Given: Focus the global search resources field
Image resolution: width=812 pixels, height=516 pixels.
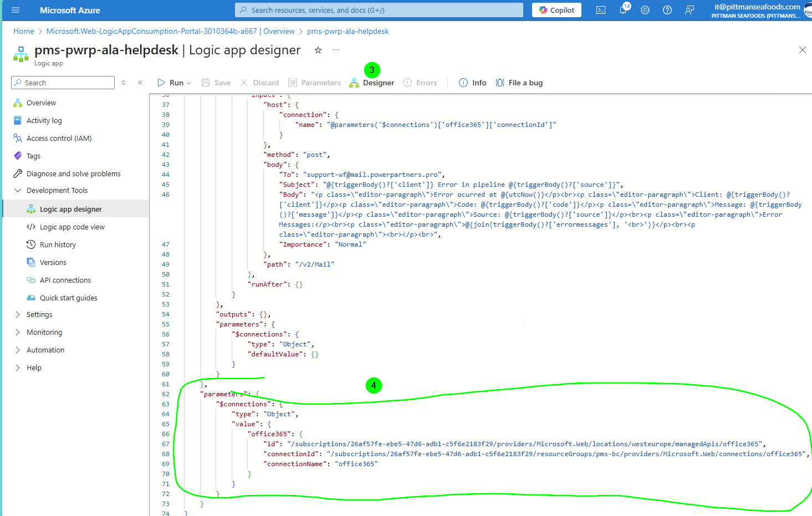Looking at the screenshot, I should point(379,10).
